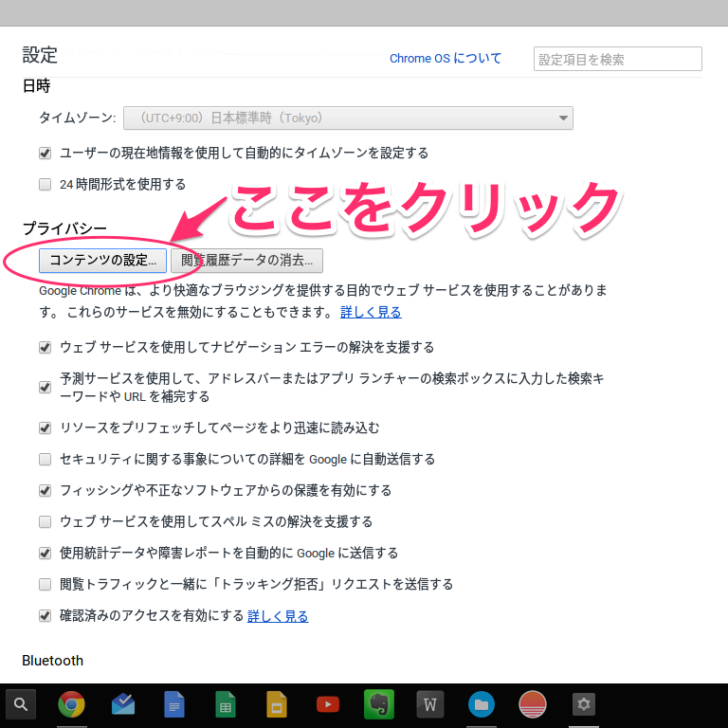Open the タイムゾーン dropdown
Image resolution: width=728 pixels, height=728 pixels.
(348, 118)
